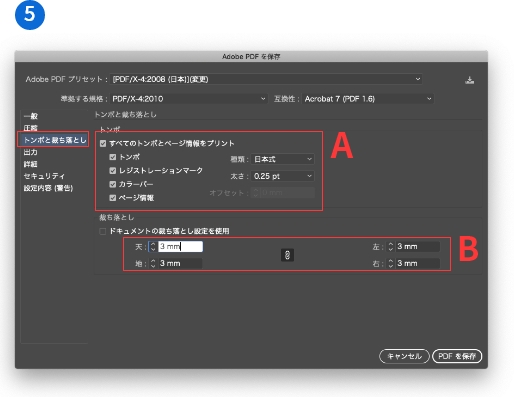This screenshot has height=397, width=514.
Task: Select the トンボと裁ち落とし category
Action: coord(55,140)
